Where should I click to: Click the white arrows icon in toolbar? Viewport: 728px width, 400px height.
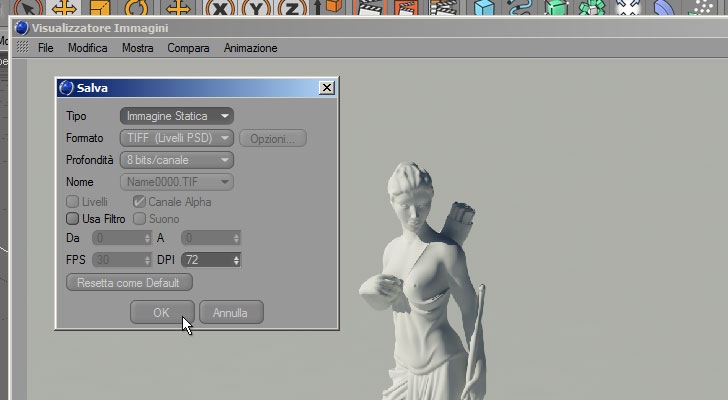628,7
